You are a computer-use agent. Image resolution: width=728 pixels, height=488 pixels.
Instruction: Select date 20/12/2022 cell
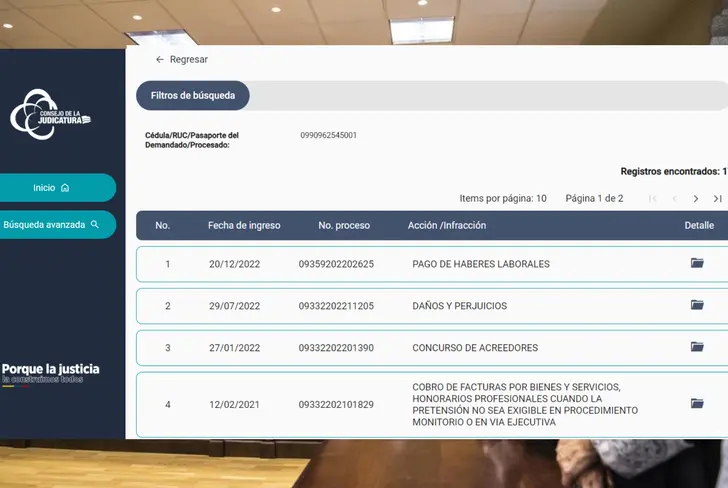234,264
